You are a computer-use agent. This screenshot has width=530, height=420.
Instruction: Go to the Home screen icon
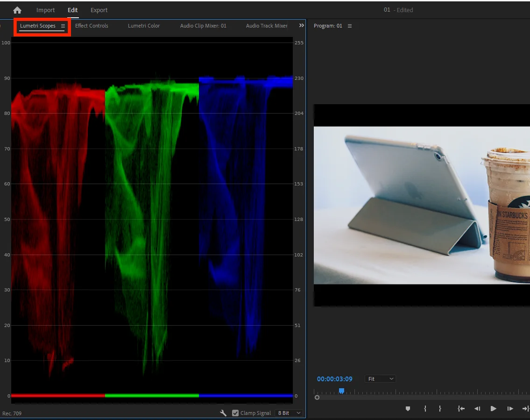(x=17, y=10)
